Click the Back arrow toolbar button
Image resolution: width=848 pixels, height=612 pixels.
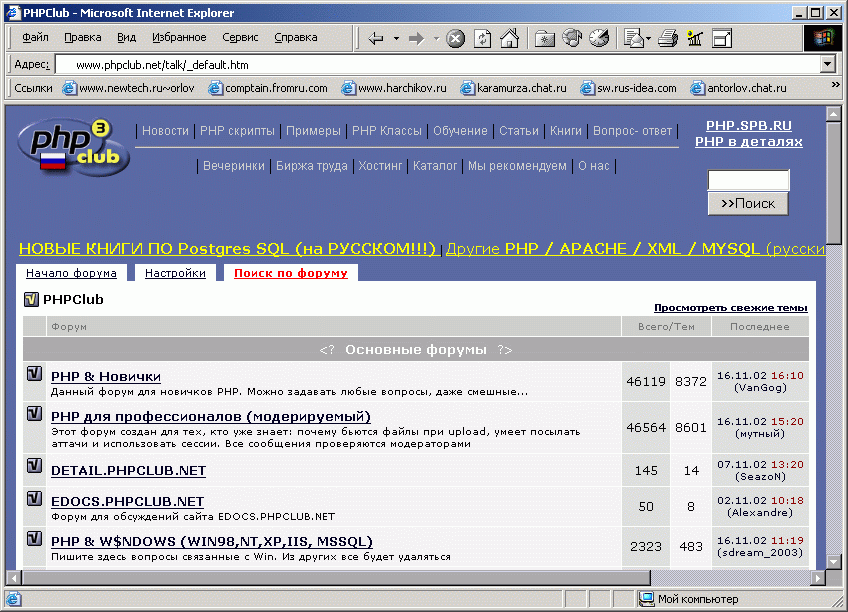376,38
